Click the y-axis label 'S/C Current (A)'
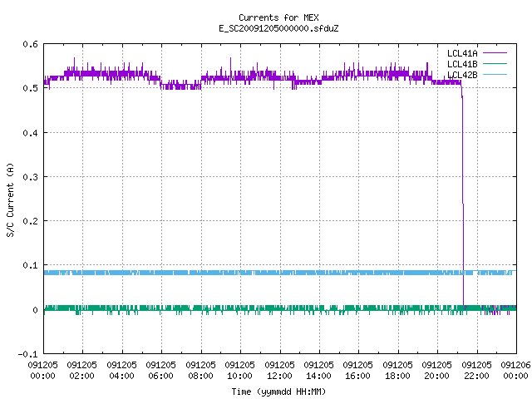The height and width of the screenshot is (399, 532). click(10, 199)
